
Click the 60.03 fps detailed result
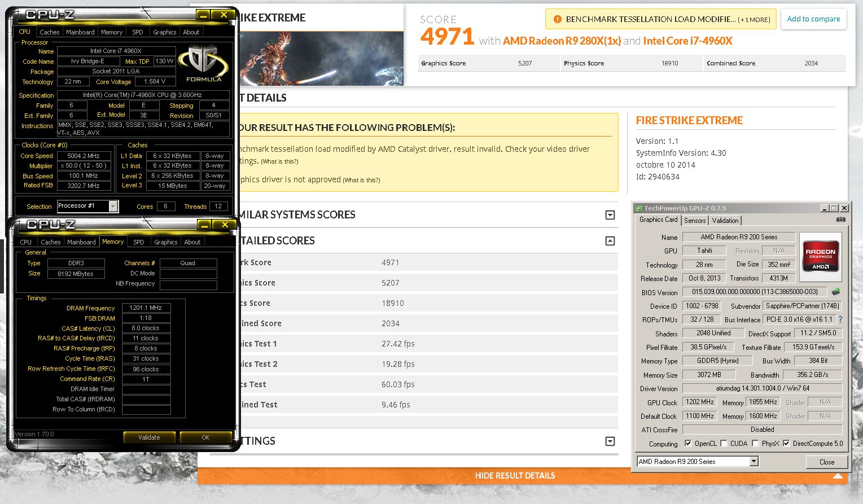(x=398, y=384)
